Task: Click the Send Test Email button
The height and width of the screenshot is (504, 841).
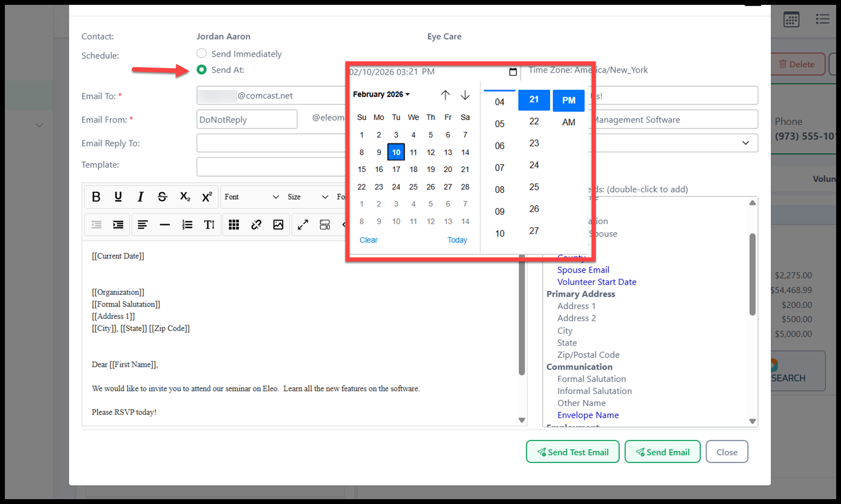Action: click(x=573, y=452)
